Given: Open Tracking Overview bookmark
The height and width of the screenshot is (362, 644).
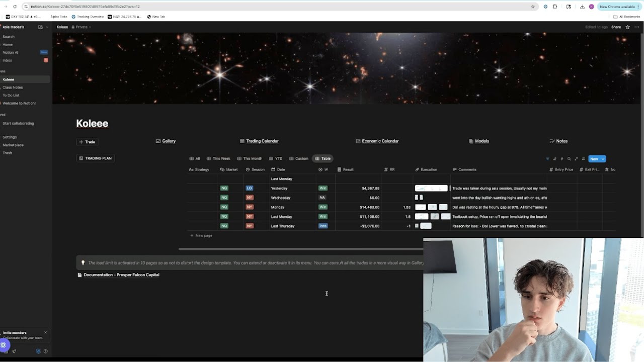Looking at the screenshot, I should 88,17.
